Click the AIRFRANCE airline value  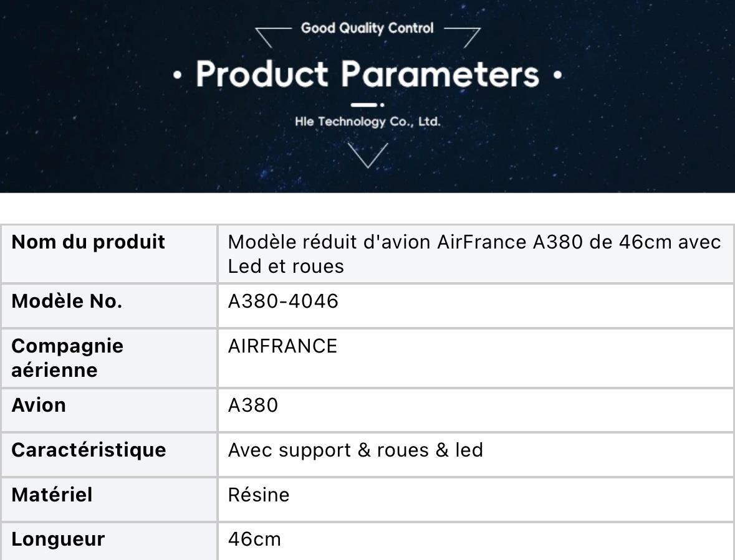[x=282, y=346]
